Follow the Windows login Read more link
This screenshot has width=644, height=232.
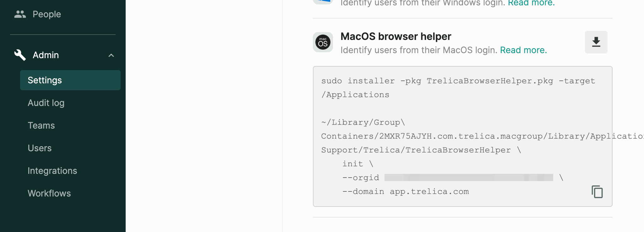click(532, 3)
